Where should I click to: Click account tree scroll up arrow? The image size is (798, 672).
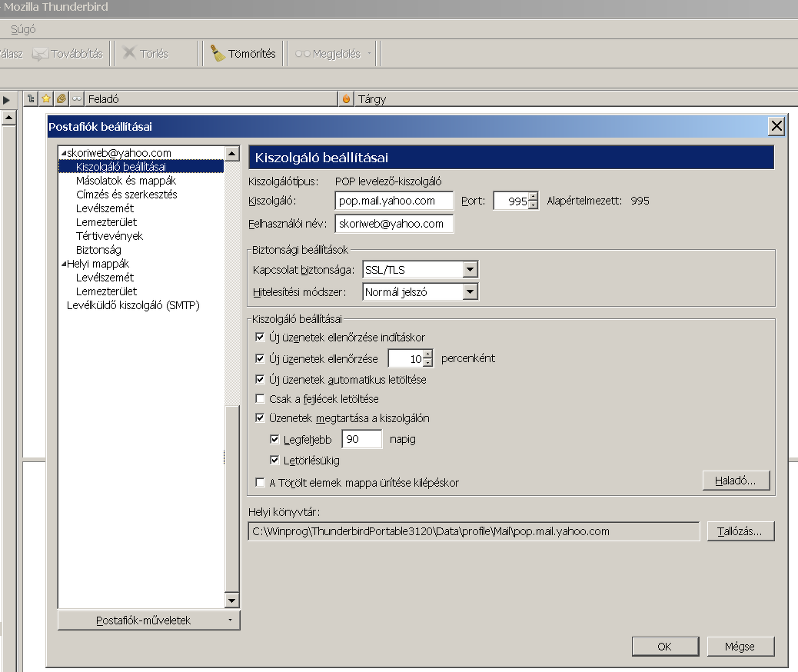tap(232, 153)
